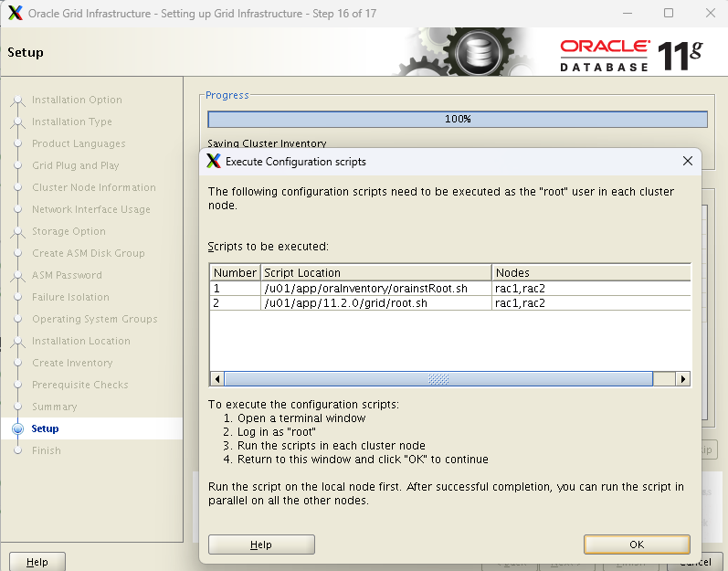Click the horizontal scrollbar thumb in scripts table
This screenshot has height=571, width=728.
(x=438, y=379)
